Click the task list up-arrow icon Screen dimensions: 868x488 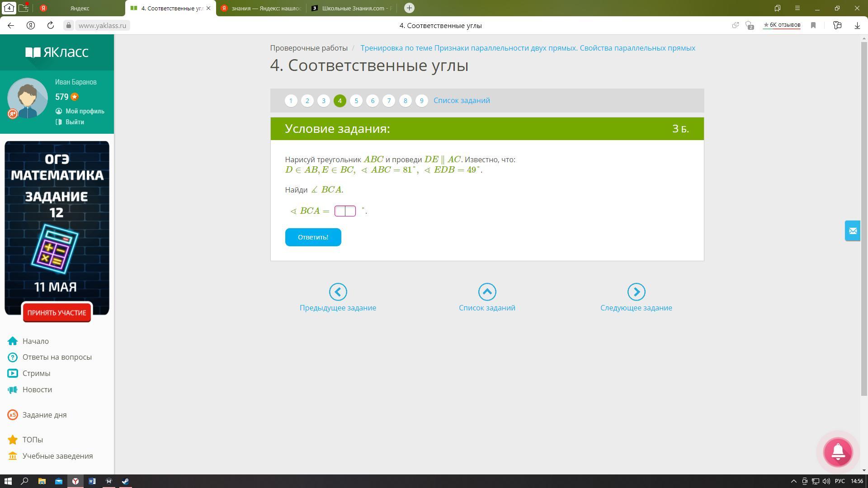click(487, 292)
